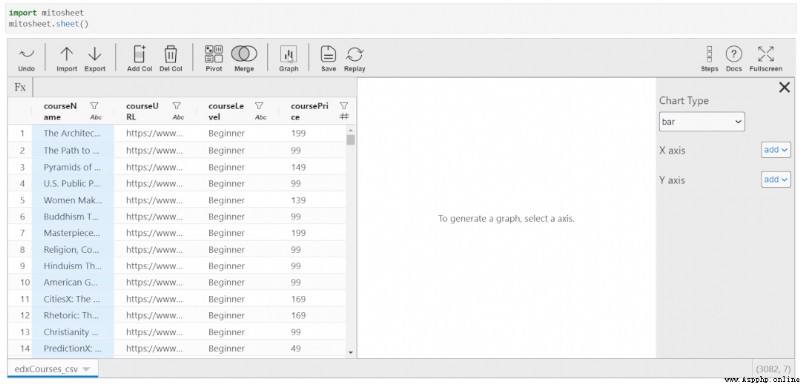Click cell 'The Architec...'
Image resolution: width=800 pixels, height=384 pixels.
(73, 133)
